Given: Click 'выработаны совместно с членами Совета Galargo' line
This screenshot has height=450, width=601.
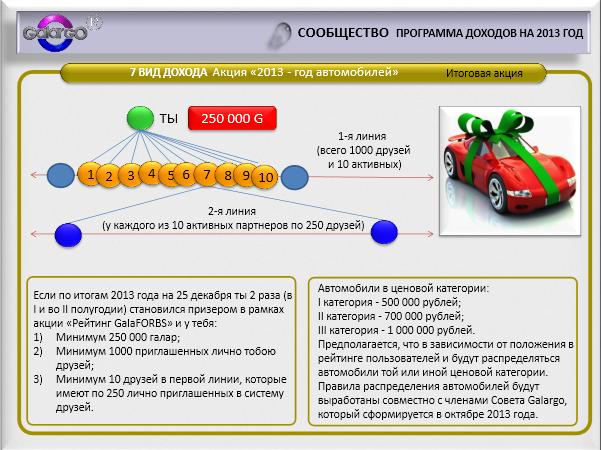Looking at the screenshot, I should pyautogui.click(x=442, y=401).
